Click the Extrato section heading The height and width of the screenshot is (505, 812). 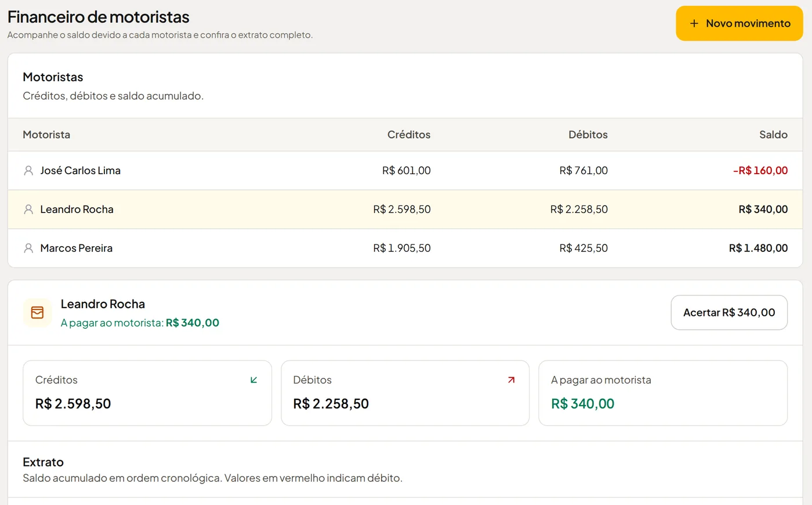[43, 462]
